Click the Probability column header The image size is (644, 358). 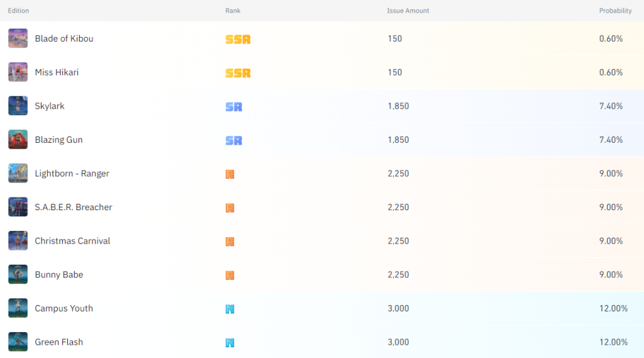[x=615, y=11]
